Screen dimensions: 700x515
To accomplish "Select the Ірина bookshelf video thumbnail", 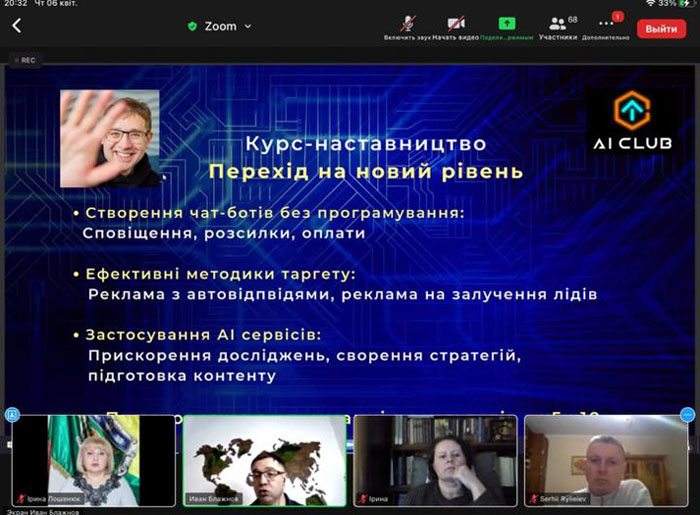I will 435,461.
